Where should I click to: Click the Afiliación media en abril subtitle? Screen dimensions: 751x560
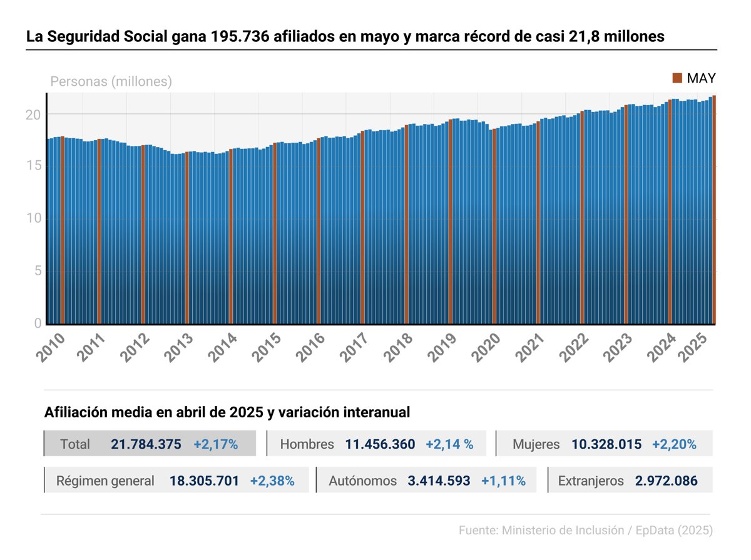tap(227, 413)
